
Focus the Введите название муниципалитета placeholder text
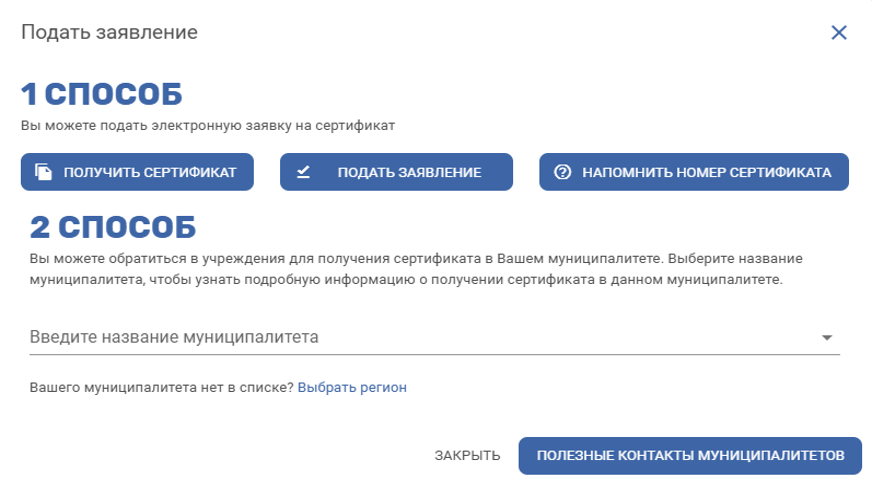pos(175,337)
